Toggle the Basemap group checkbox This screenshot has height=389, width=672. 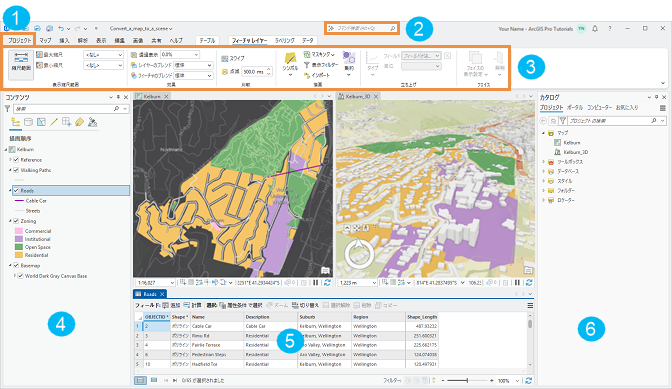[16, 266]
